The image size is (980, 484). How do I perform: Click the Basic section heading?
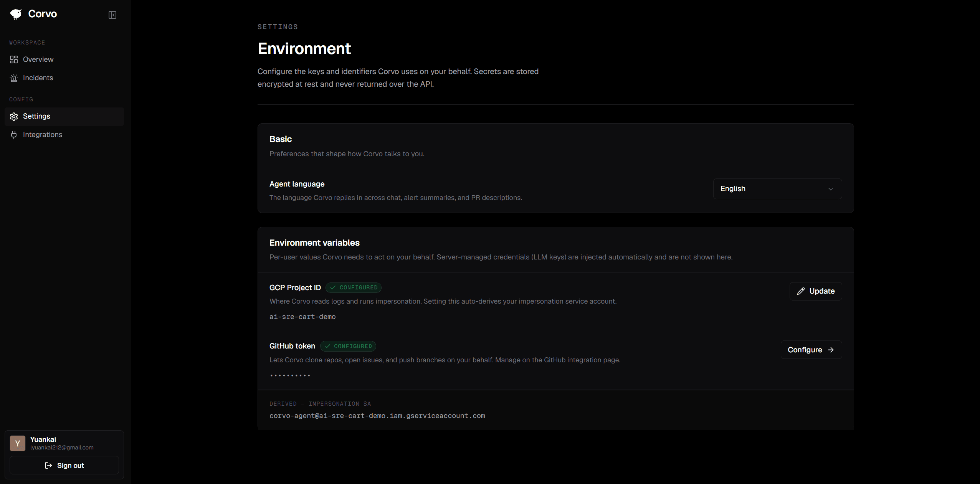(x=281, y=139)
